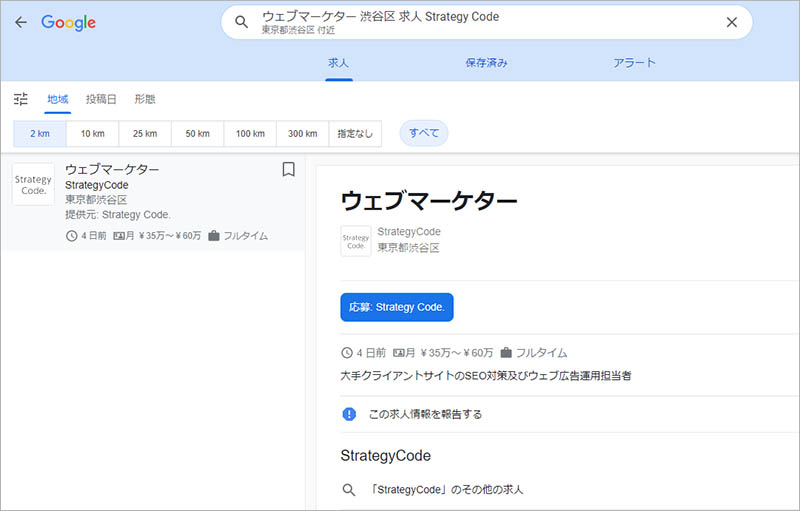The width and height of the screenshot is (800, 511).
Task: Switch to the 保存済み tab
Action: pos(486,63)
